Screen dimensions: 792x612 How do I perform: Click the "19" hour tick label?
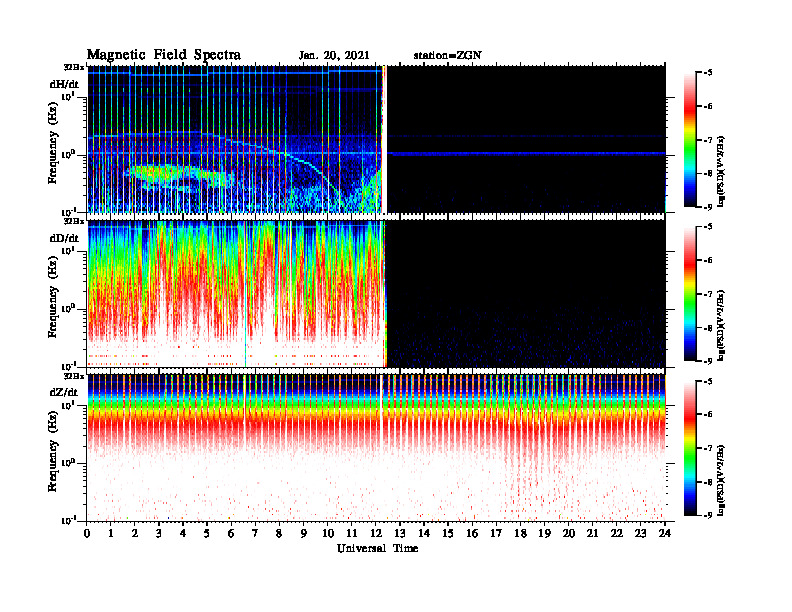click(544, 534)
